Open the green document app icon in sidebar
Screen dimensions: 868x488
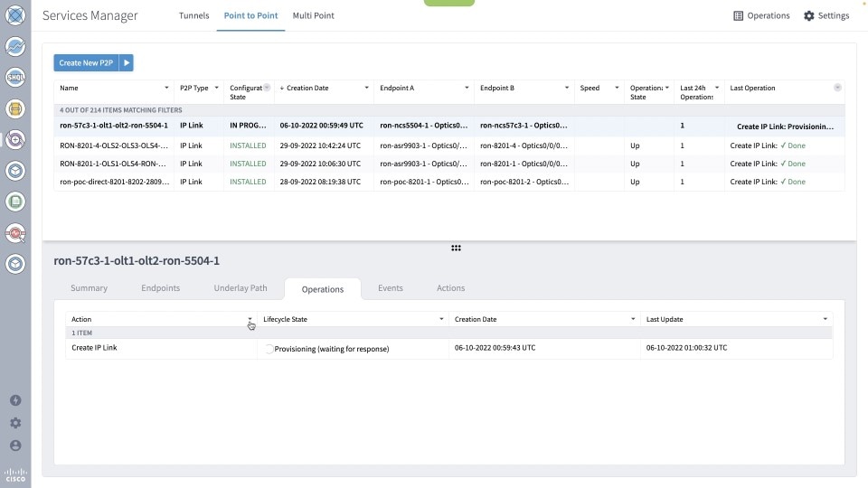click(15, 202)
